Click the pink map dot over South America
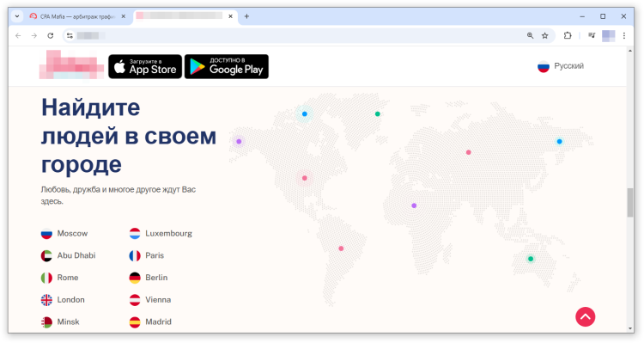The image size is (644, 343). (x=341, y=248)
